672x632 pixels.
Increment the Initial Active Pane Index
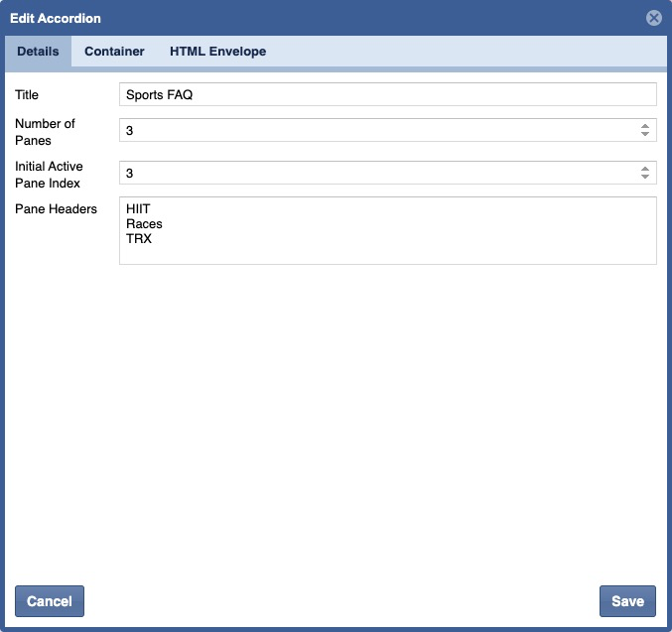pyautogui.click(x=645, y=169)
